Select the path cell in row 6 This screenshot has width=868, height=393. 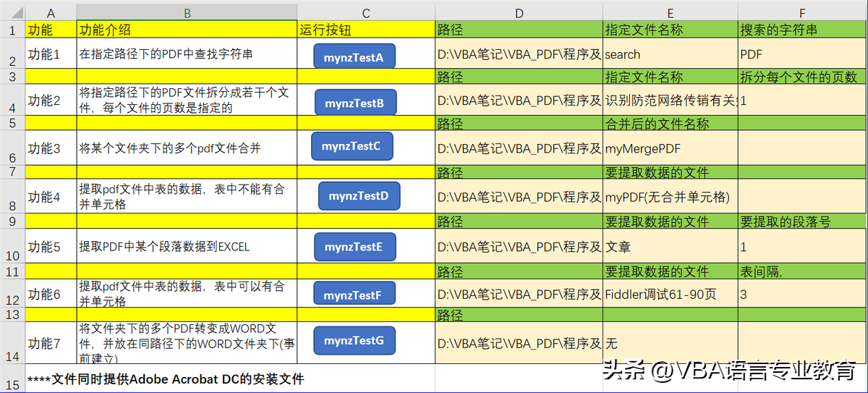coord(519,148)
